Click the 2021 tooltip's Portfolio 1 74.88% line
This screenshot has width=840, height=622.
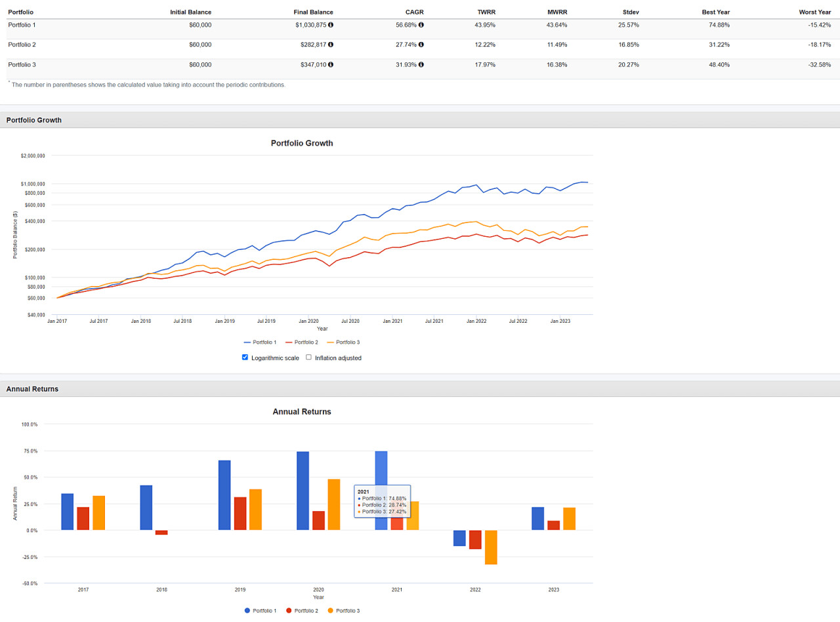[x=382, y=499]
